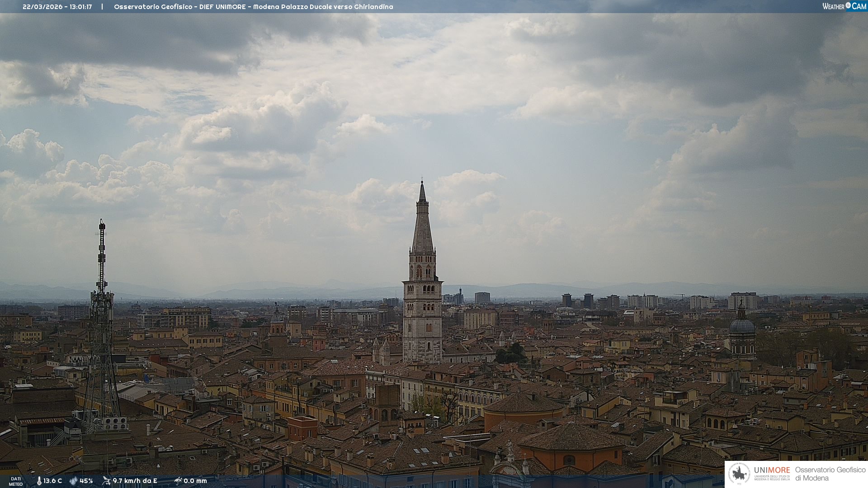
Task: Click the UNIMORE wordmark text
Action: pyautogui.click(x=772, y=470)
